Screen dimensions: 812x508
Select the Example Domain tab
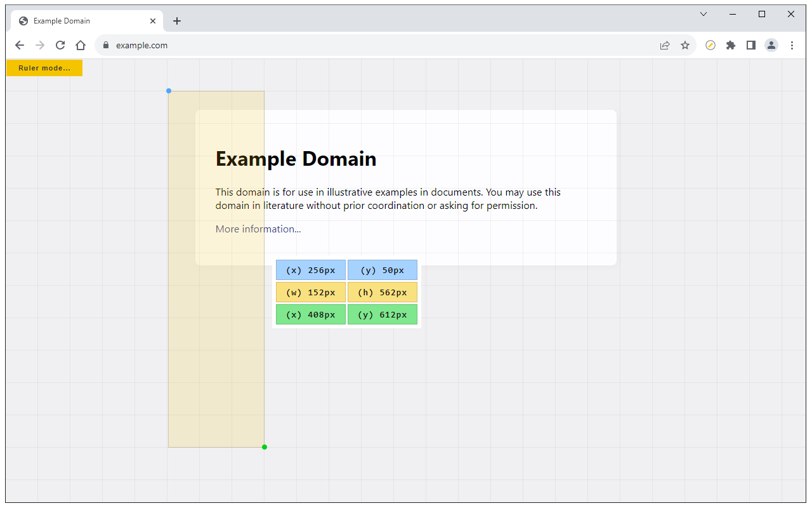click(x=82, y=21)
